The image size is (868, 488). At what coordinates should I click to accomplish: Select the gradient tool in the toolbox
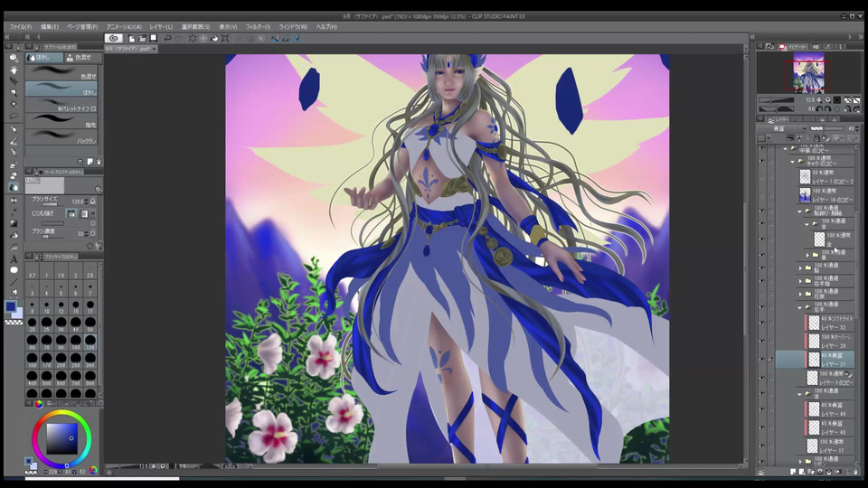[x=14, y=223]
